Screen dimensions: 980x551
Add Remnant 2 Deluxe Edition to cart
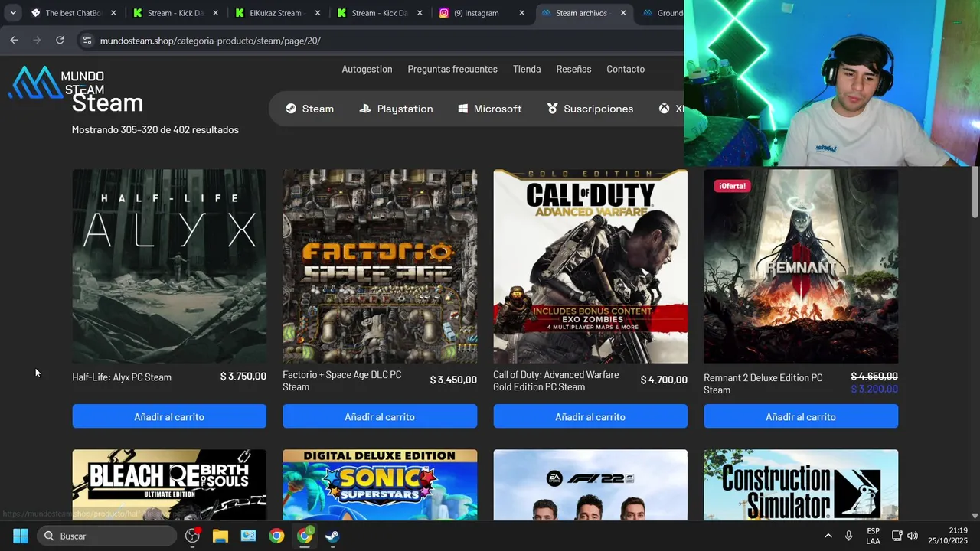(801, 416)
